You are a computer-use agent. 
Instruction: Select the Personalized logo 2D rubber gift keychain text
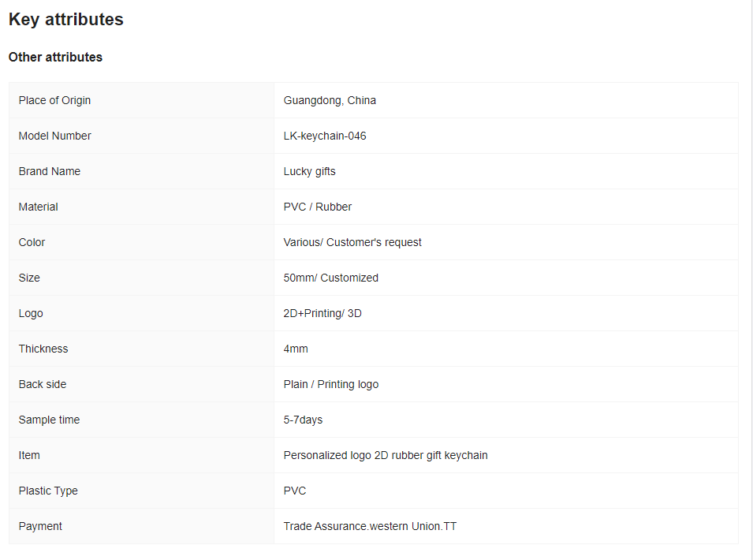click(x=385, y=455)
